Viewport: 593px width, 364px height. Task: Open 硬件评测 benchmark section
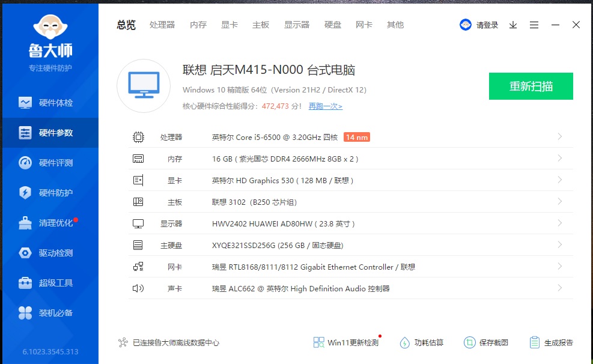tap(50, 163)
